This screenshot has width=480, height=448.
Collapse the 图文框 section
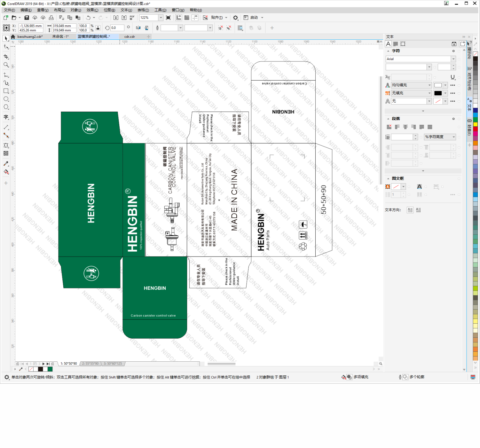(388, 178)
